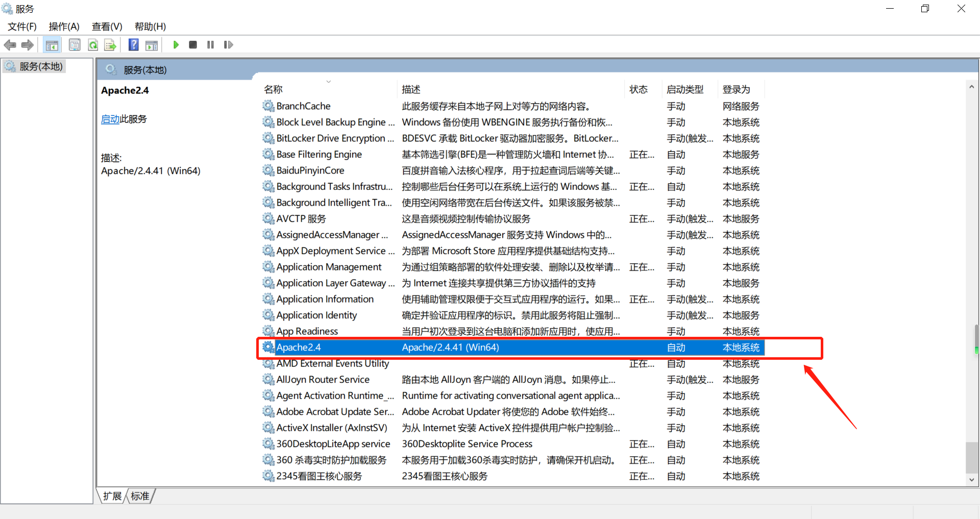This screenshot has width=980, height=519.
Task: Click the gear icon beside BranchCache
Action: tap(268, 106)
